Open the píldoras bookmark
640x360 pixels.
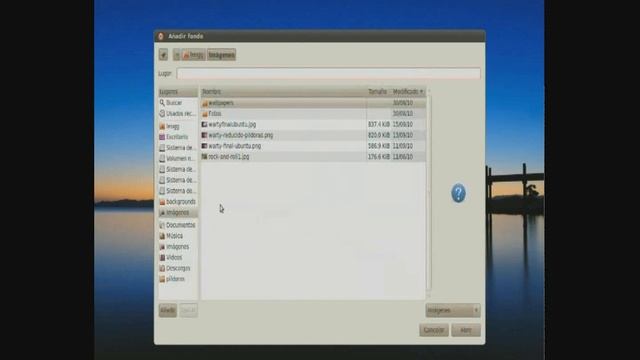[x=178, y=279]
